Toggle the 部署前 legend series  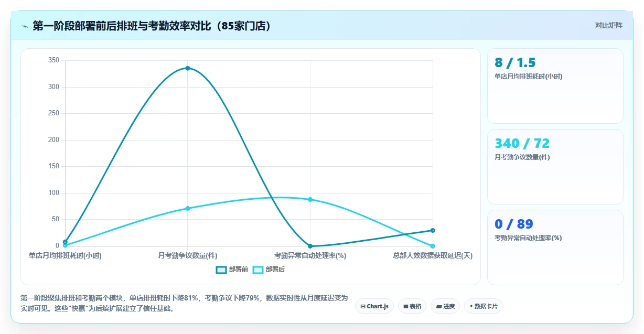coord(232,270)
